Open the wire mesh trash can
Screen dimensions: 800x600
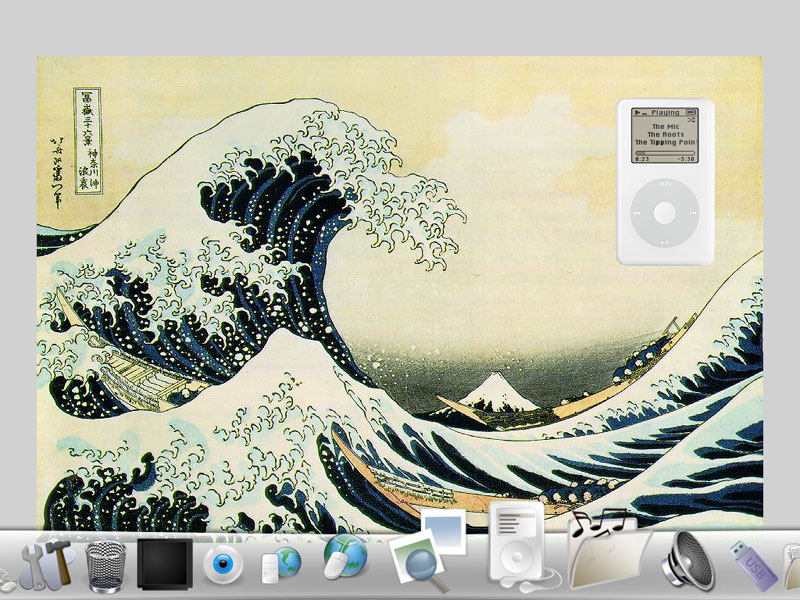(105, 565)
